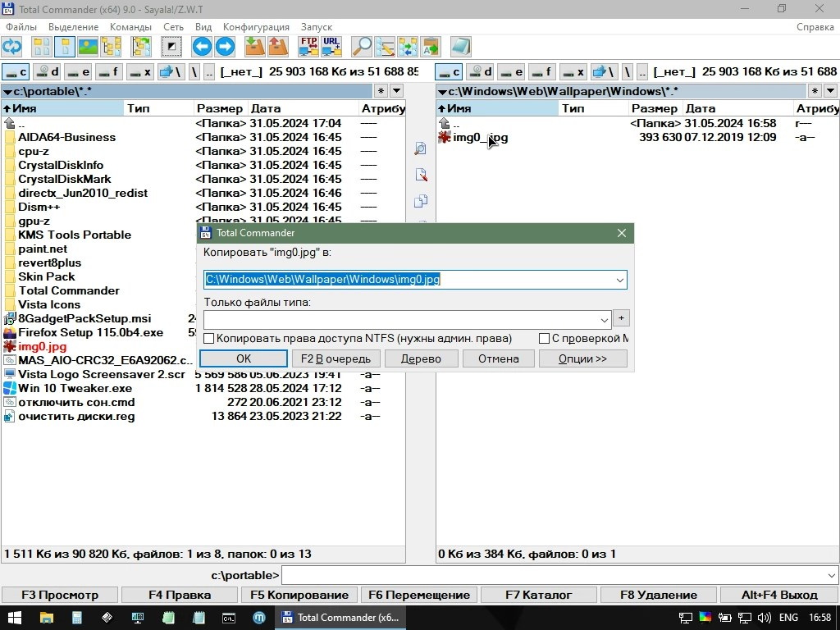The image size is (840, 630).
Task: Switch to brief names-only view icon
Action: tap(42, 47)
